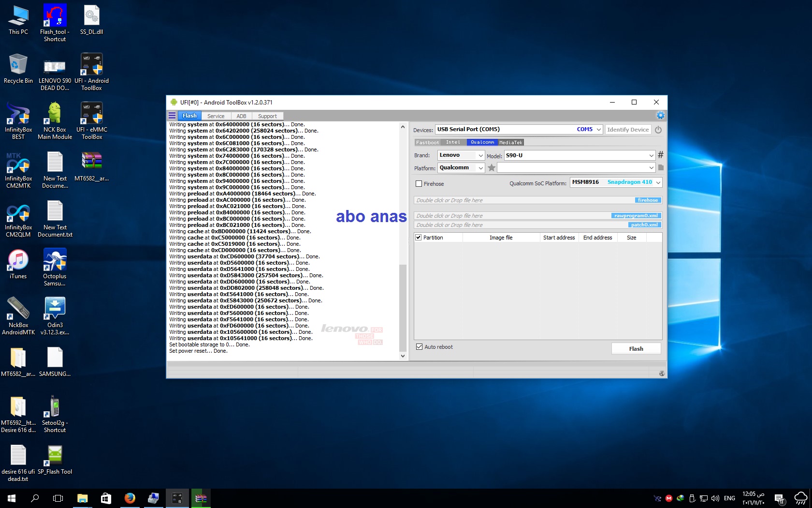Uncheck the Partition header checkbox
812x508 pixels.
pyautogui.click(x=419, y=238)
